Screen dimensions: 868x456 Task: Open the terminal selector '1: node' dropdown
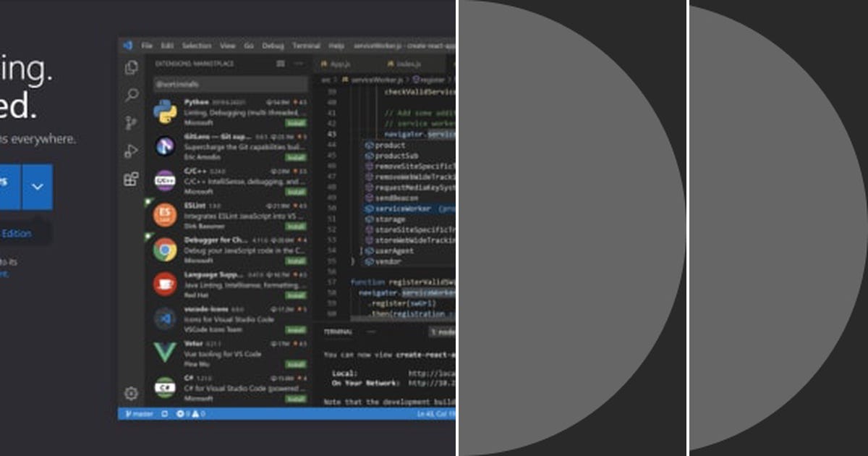(x=443, y=332)
